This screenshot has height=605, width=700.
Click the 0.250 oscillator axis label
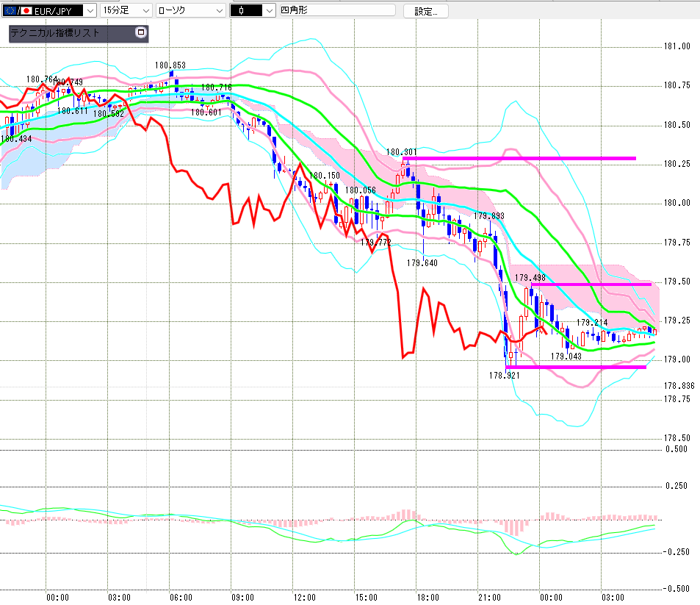[676, 486]
